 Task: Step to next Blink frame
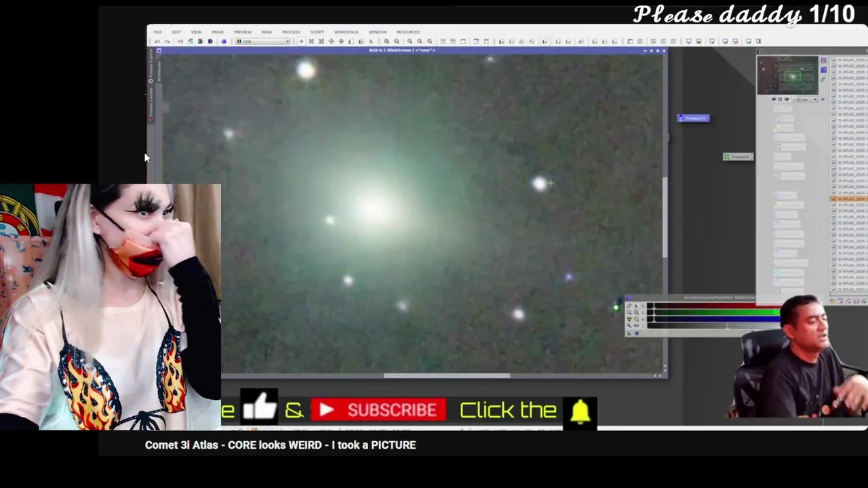click(x=787, y=99)
